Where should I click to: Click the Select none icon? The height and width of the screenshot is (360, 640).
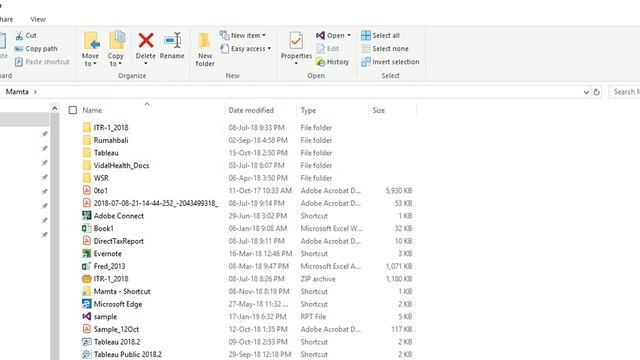click(x=366, y=49)
